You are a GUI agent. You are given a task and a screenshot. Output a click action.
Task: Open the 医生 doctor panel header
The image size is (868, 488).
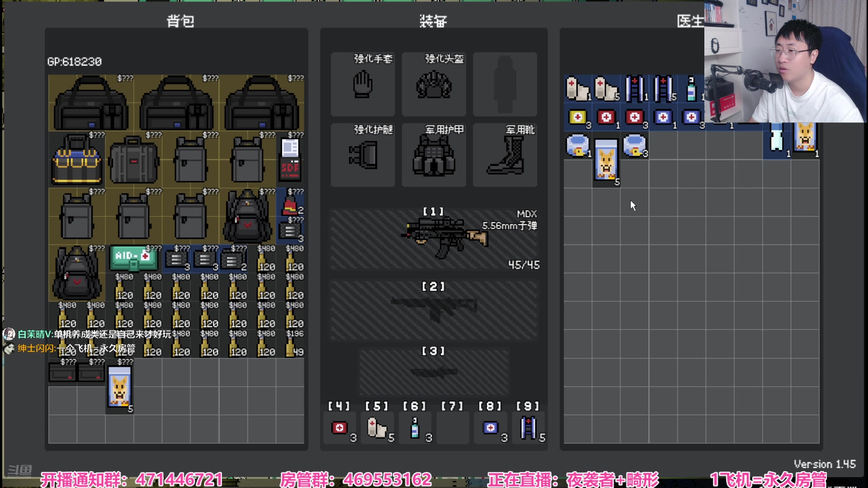tap(690, 21)
